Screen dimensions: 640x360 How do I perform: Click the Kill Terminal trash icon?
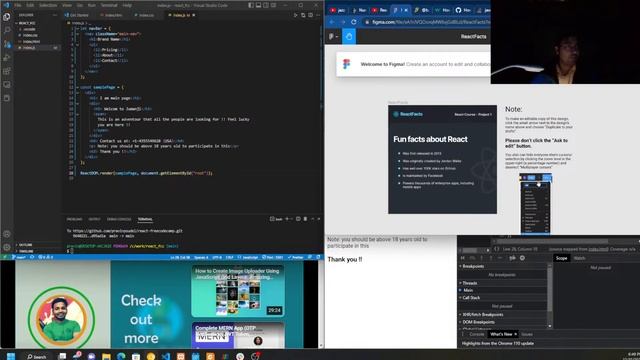tap(305, 219)
